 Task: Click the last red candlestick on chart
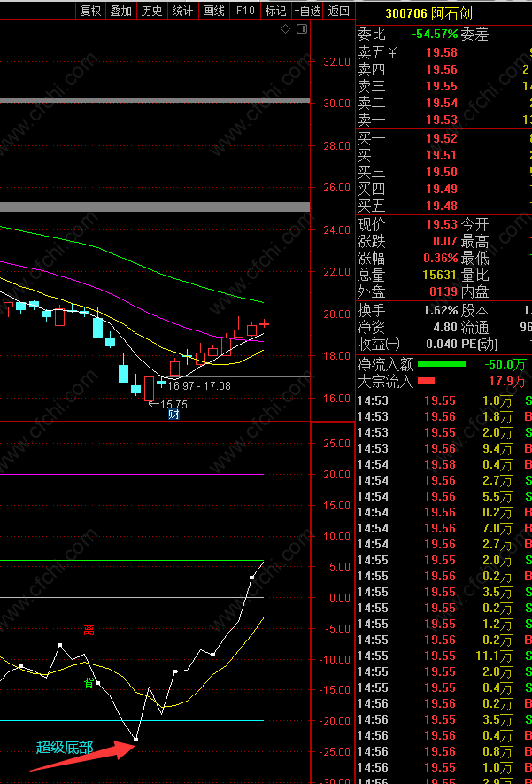[265, 324]
